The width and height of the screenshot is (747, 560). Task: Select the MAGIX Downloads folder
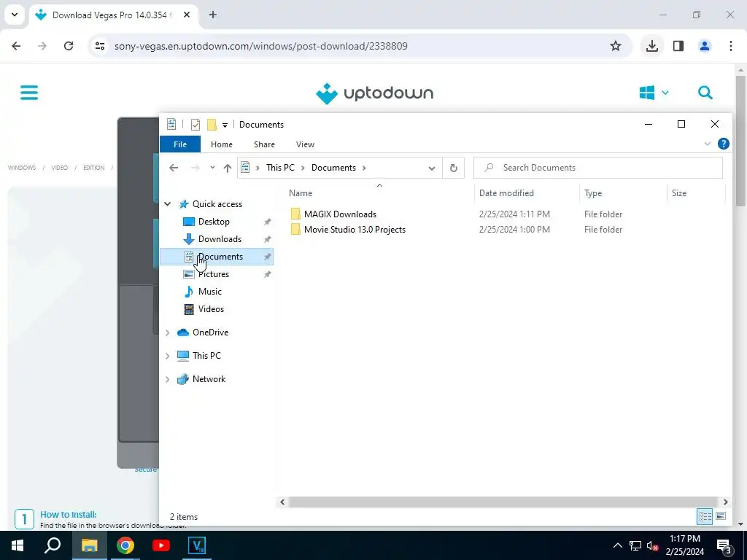pyautogui.click(x=340, y=214)
